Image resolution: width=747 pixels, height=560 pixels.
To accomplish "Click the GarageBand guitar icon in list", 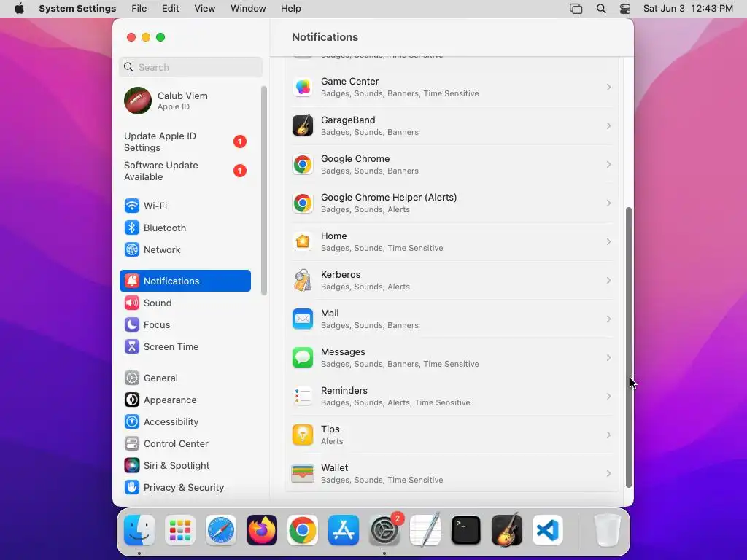I will point(303,125).
